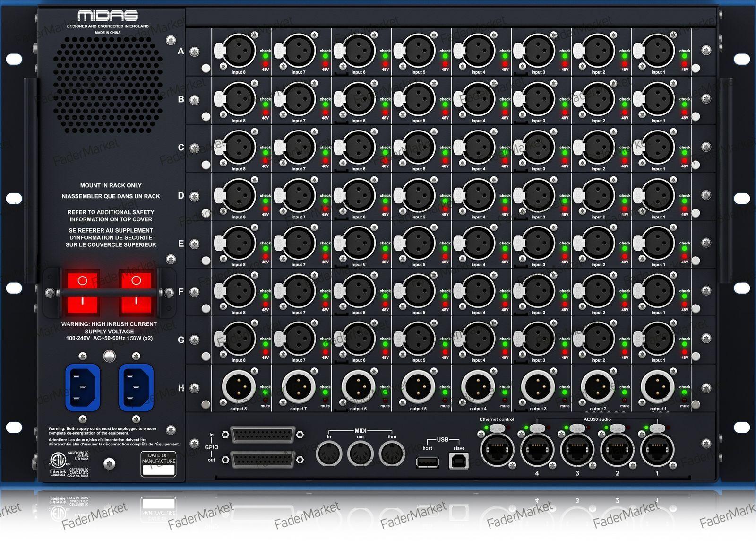Click the row letter A label

tap(180, 51)
